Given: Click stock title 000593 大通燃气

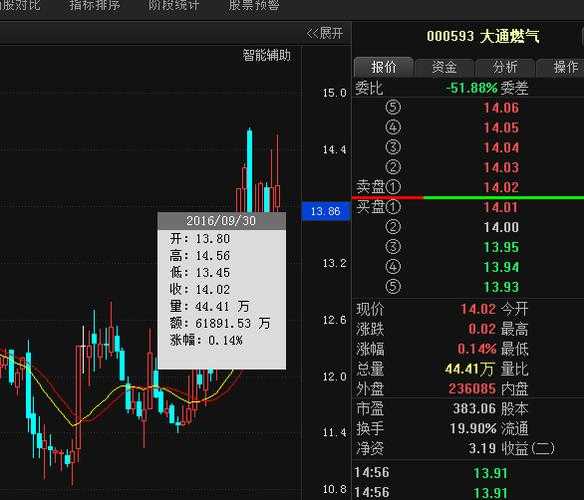Looking at the screenshot, I should click(x=483, y=37).
